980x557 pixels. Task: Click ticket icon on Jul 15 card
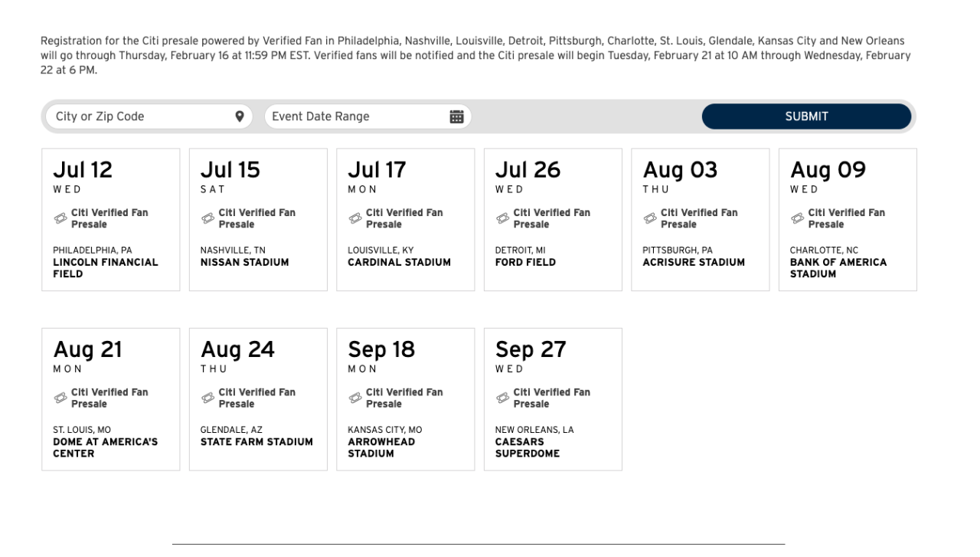207,219
